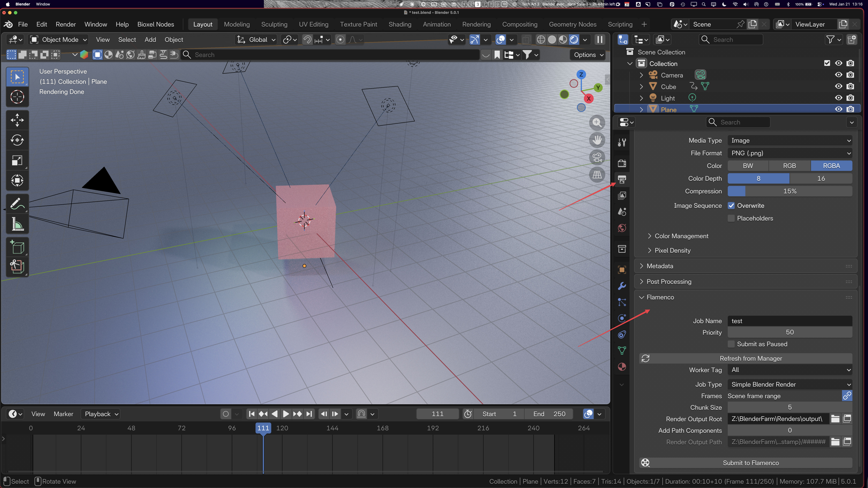Select the Select Box tool
This screenshot has height=488, width=868.
click(x=17, y=77)
